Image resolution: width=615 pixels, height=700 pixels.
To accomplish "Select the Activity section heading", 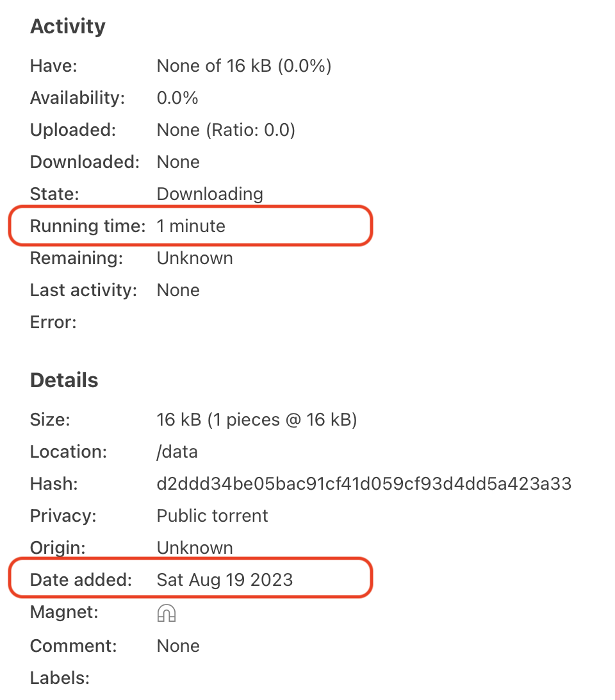I will (67, 26).
